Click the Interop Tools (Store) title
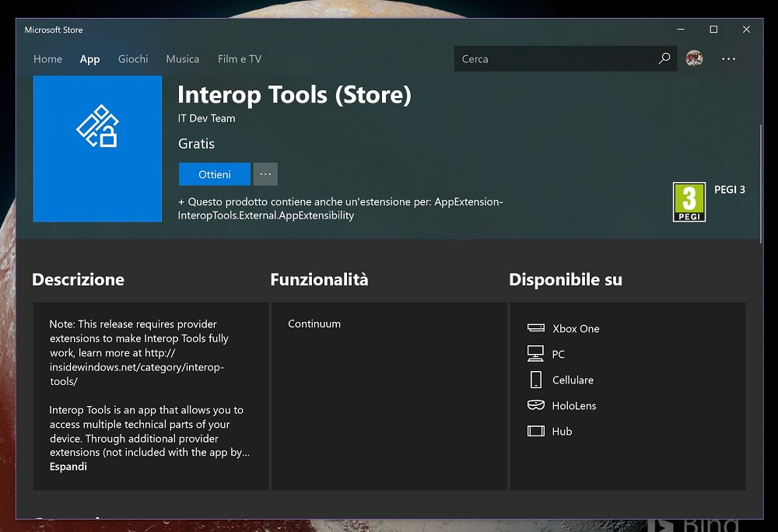The image size is (778, 532). [294, 95]
